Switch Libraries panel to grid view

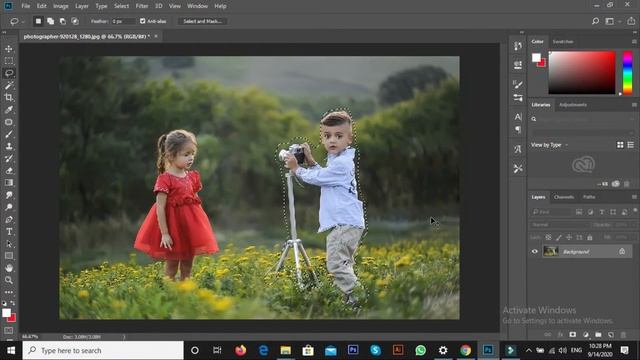[x=620, y=145]
